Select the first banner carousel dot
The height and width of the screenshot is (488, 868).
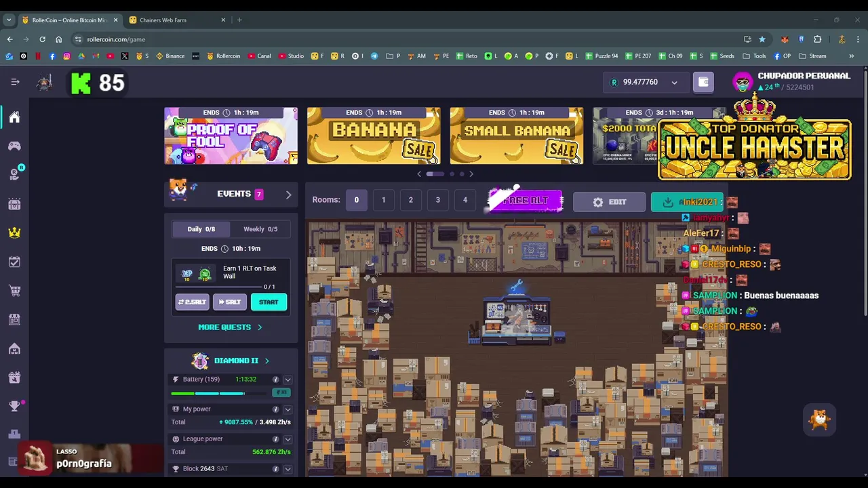point(435,174)
